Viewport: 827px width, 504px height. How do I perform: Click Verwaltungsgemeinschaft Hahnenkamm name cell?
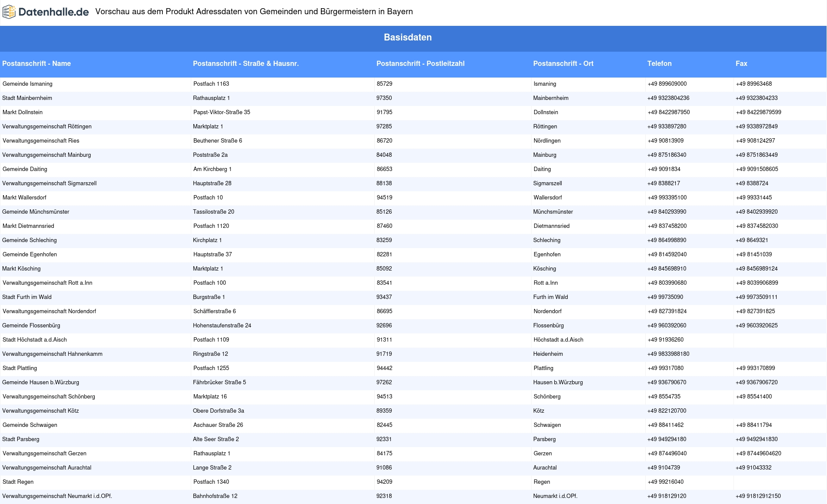pos(52,354)
